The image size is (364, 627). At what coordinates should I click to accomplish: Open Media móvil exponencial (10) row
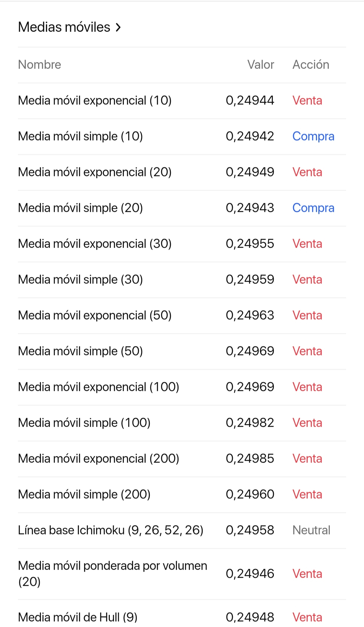(182, 101)
